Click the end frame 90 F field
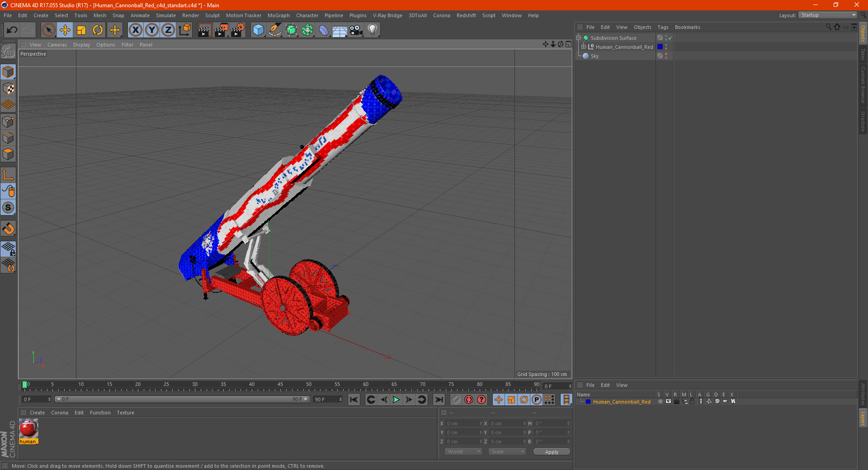The width and height of the screenshot is (868, 470). click(x=328, y=399)
